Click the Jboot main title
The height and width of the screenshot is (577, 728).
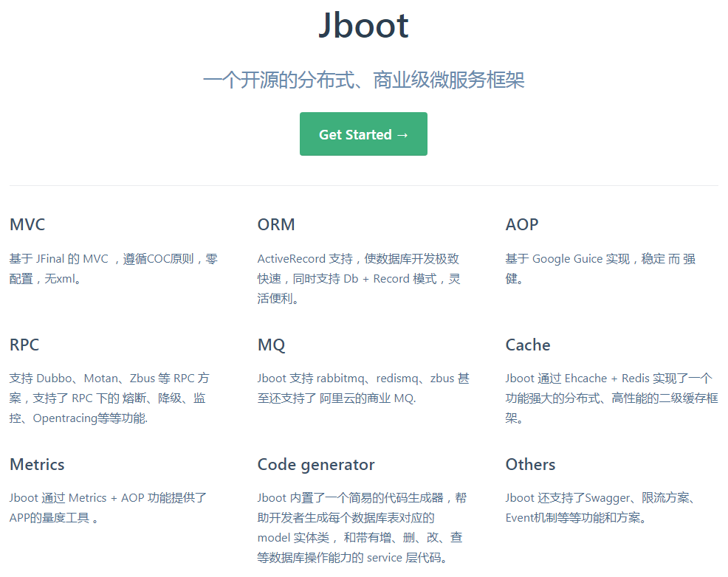click(x=363, y=25)
